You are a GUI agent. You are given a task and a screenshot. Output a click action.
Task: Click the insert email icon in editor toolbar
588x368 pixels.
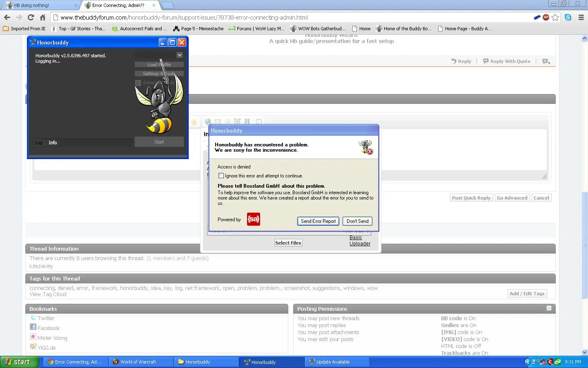(x=218, y=121)
